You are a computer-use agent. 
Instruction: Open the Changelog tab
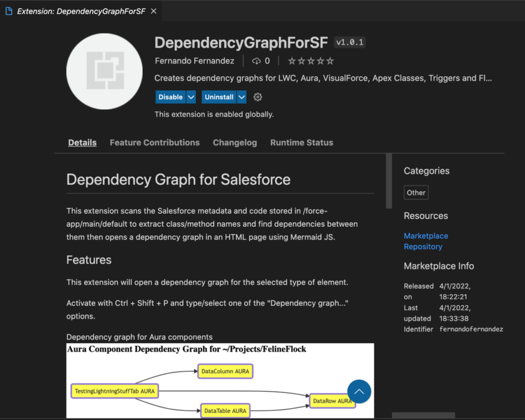235,142
